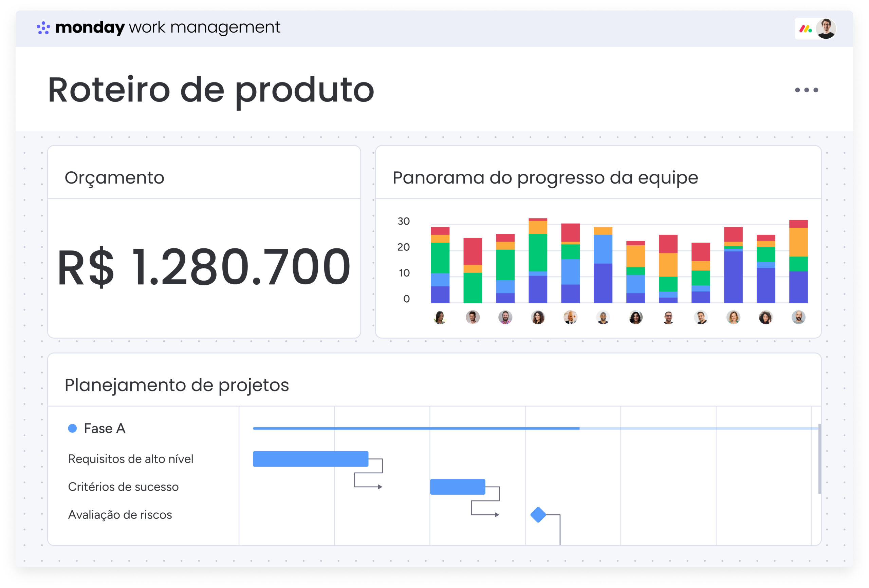Click the ninth team member avatar under the chart
This screenshot has width=869, height=588.
coord(701,317)
